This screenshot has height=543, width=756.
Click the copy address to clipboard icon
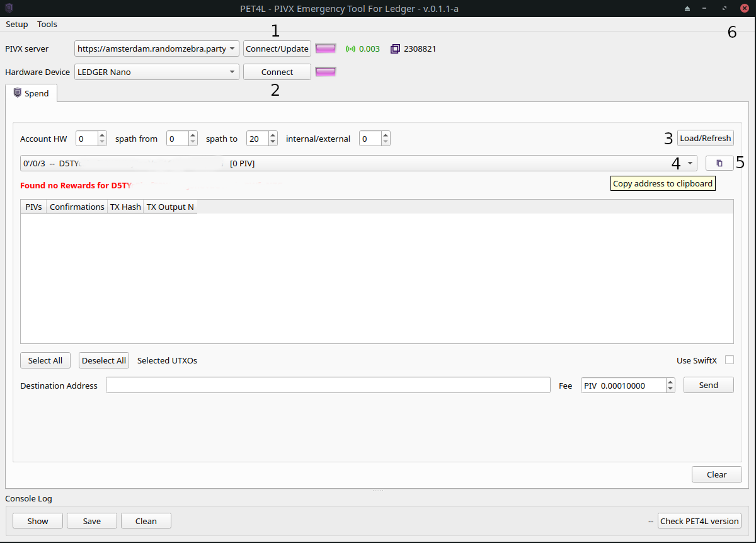coord(719,163)
